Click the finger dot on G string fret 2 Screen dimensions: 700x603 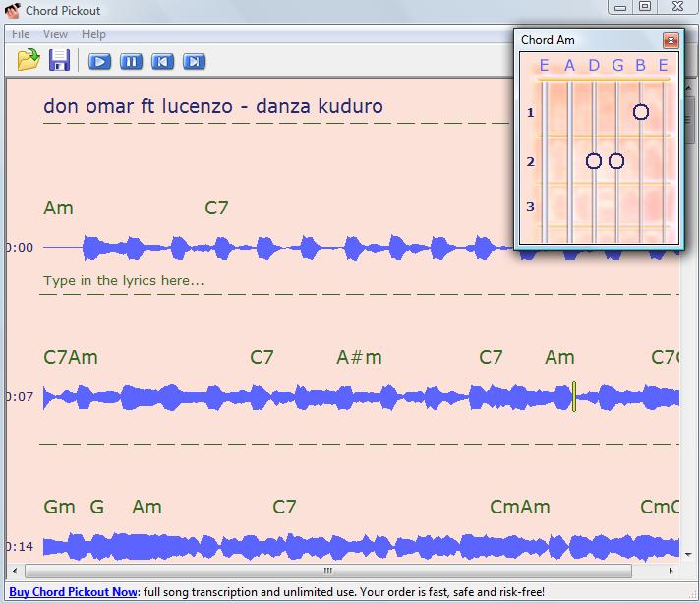coord(616,161)
